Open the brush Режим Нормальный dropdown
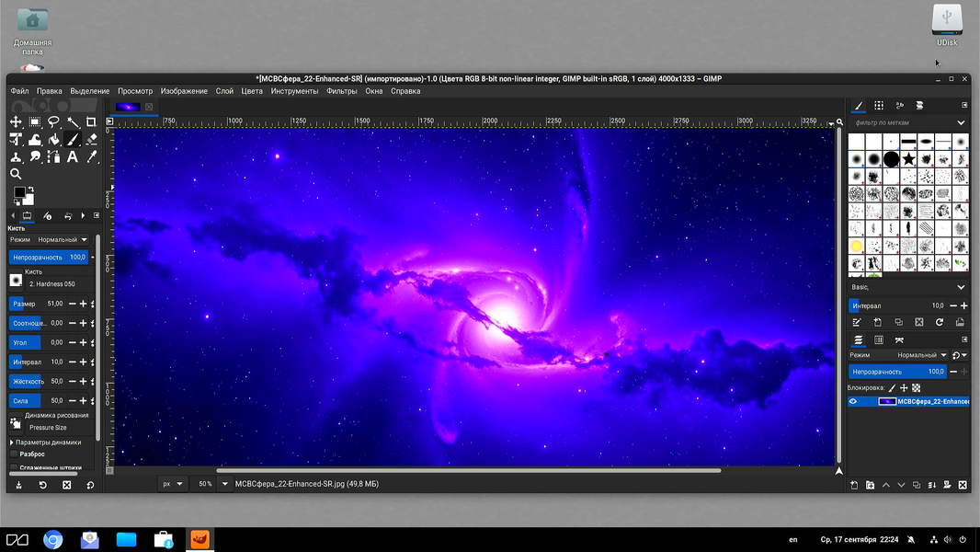 [63, 239]
